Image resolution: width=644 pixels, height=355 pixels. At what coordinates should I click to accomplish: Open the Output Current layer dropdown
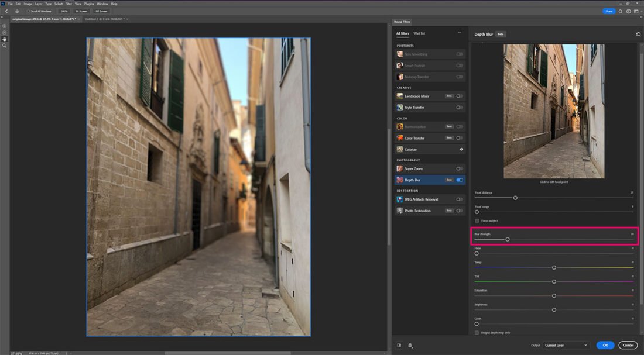coord(566,345)
